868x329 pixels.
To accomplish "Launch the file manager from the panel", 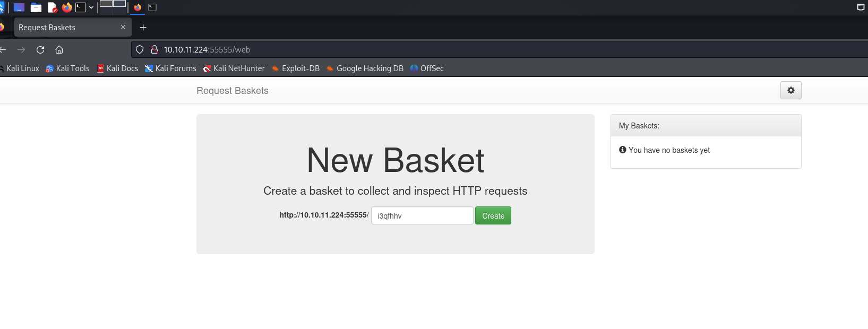I will [36, 7].
